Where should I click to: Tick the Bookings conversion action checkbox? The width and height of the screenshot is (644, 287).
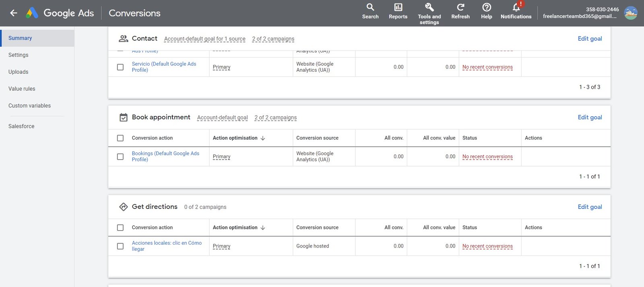coord(120,156)
